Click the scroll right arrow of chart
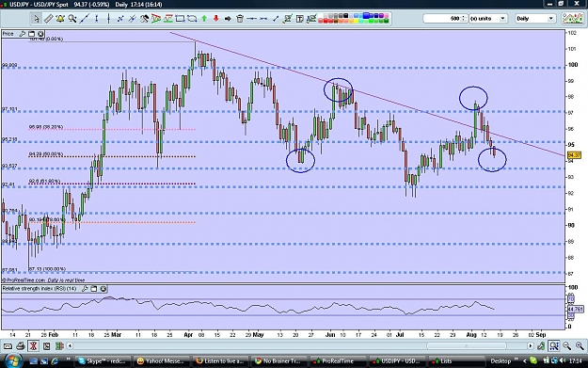This screenshot has height=368, width=588. tap(530, 345)
